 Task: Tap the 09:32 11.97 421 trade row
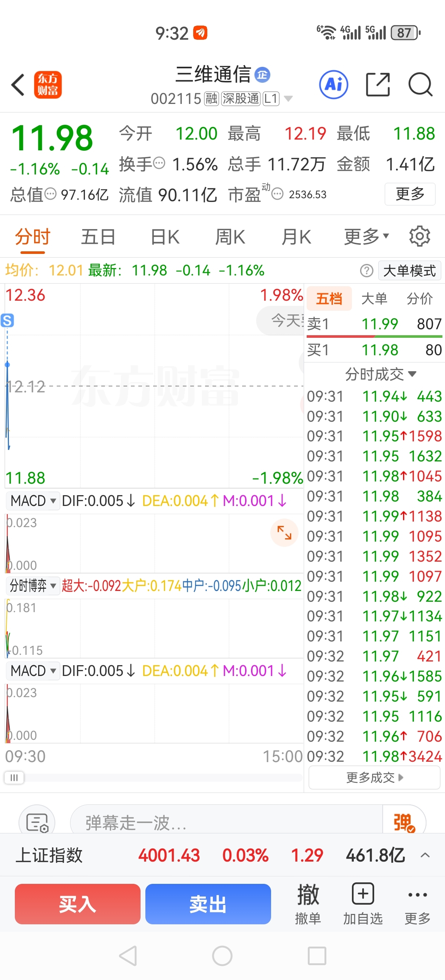click(374, 656)
